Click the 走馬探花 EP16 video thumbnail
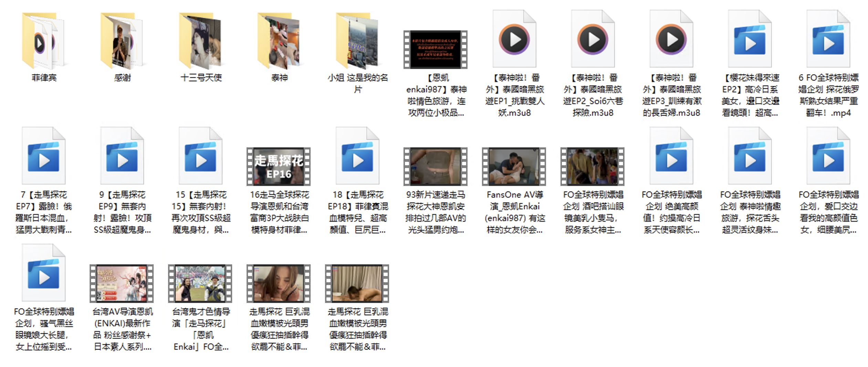The width and height of the screenshot is (868, 367). pyautogui.click(x=279, y=167)
